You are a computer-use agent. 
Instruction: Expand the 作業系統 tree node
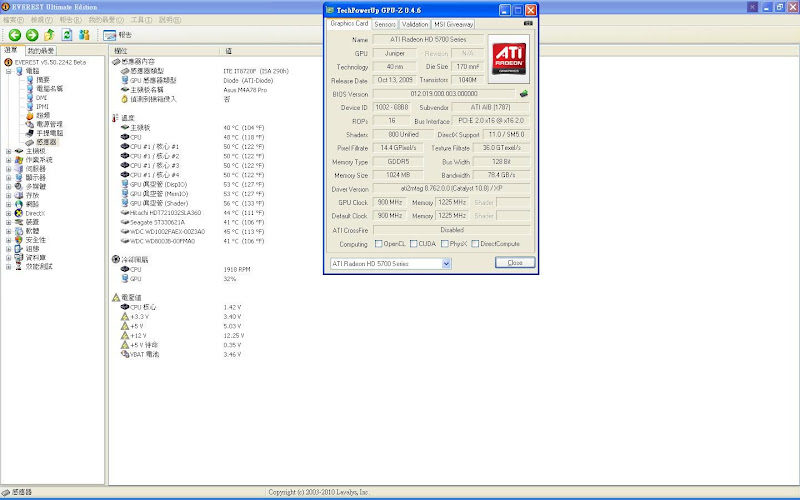[x=9, y=160]
